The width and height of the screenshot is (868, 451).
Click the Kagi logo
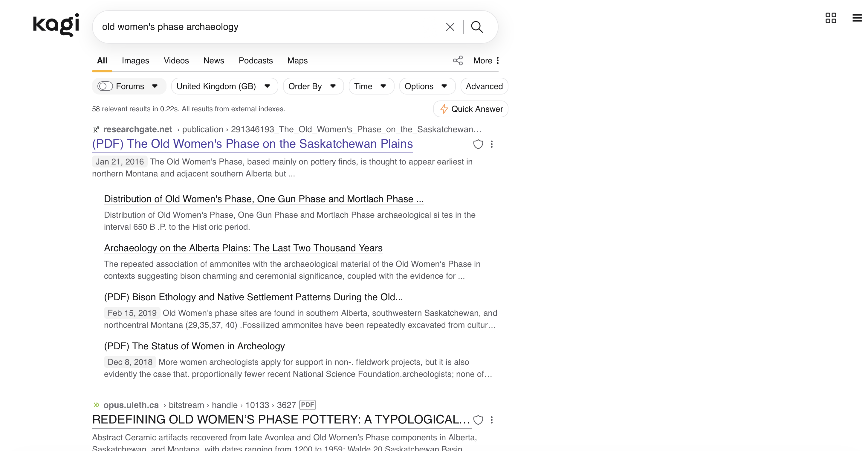56,25
